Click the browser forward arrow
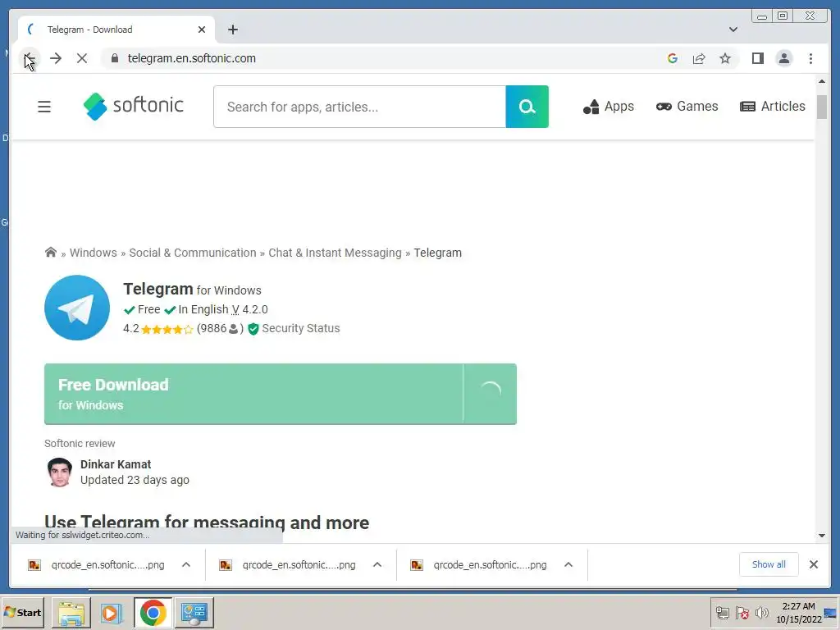The width and height of the screenshot is (840, 630). tap(56, 58)
